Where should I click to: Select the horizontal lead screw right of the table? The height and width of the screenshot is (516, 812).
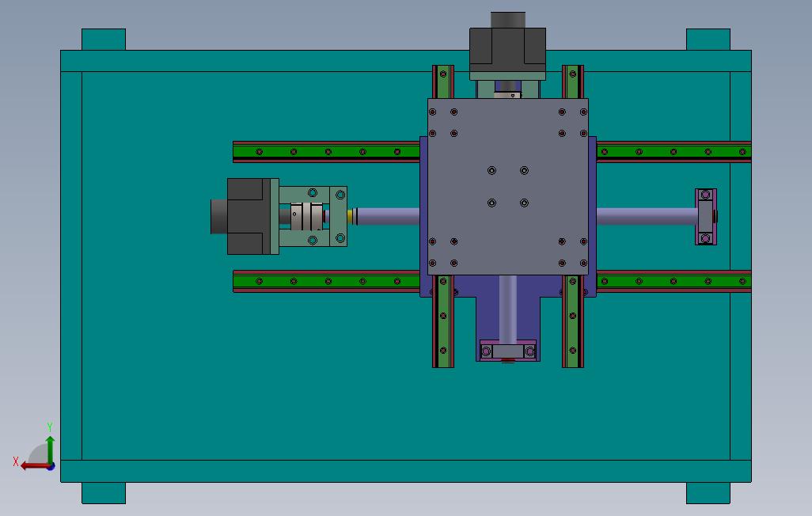647,216
